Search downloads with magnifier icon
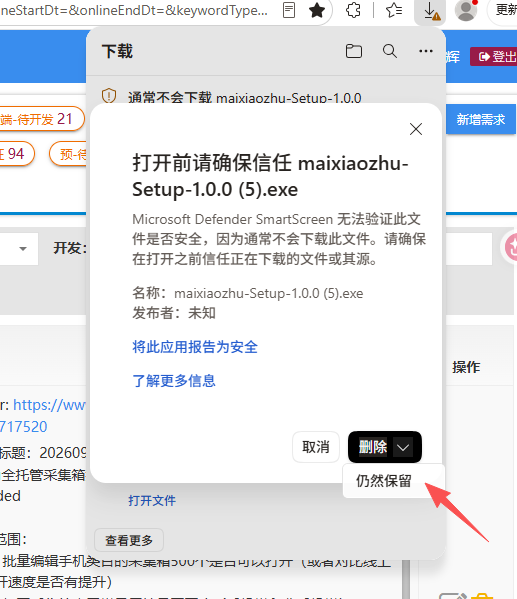This screenshot has width=517, height=599. [x=390, y=51]
